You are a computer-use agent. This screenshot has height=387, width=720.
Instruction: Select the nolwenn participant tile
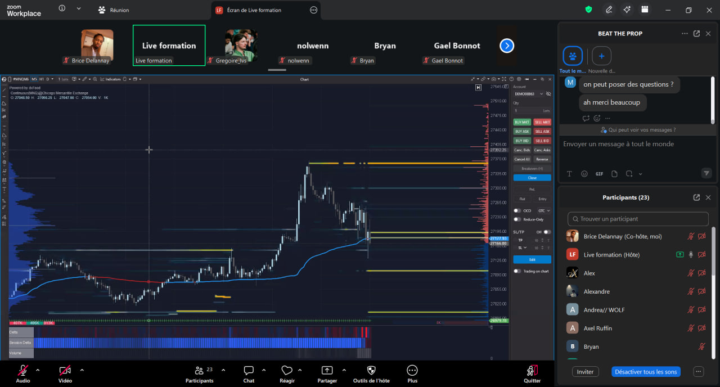(x=313, y=45)
